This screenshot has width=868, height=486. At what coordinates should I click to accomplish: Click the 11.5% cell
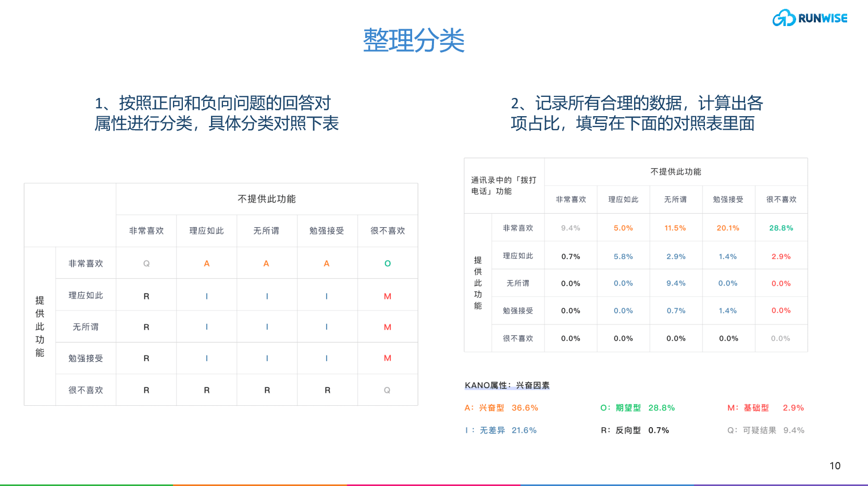pyautogui.click(x=675, y=228)
